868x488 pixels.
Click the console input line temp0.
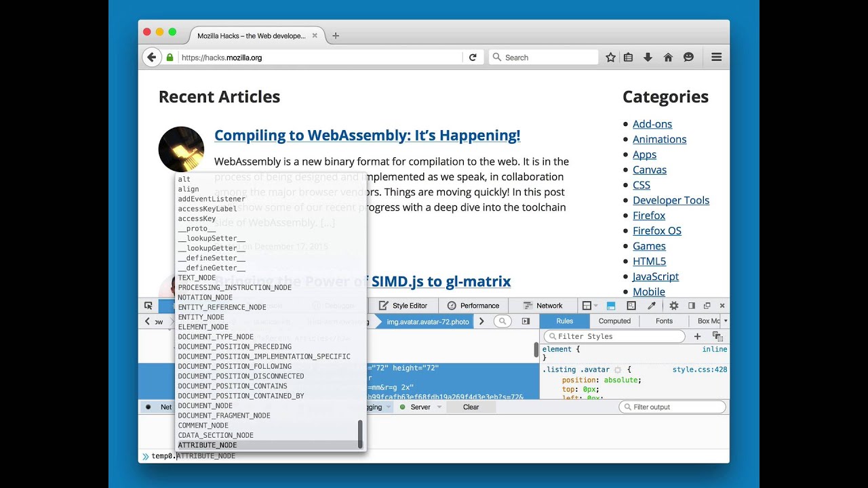pos(434,456)
